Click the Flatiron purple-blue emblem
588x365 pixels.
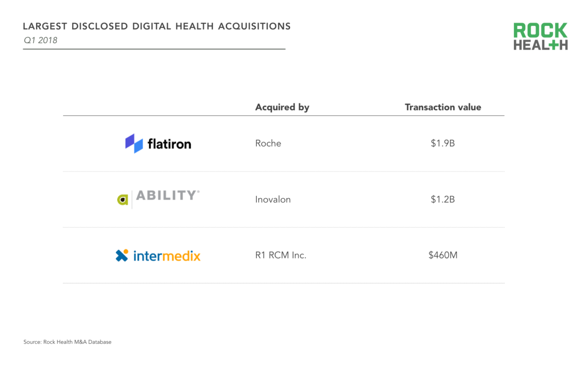click(x=134, y=143)
